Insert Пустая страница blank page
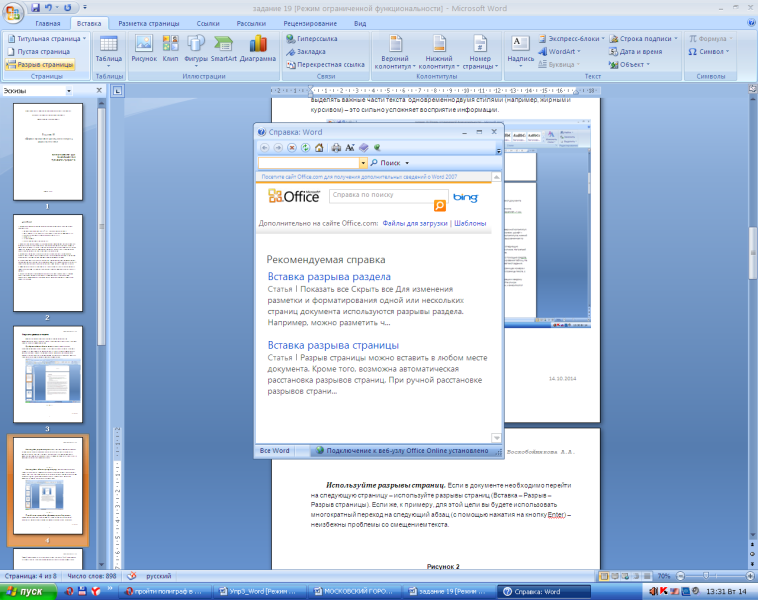The width and height of the screenshot is (758, 600). 39,51
